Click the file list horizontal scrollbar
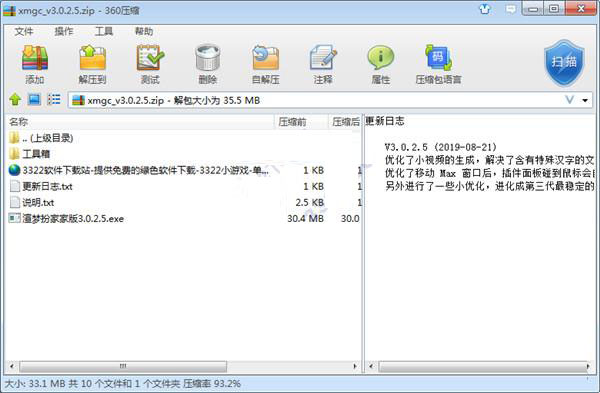The image size is (600, 393). tap(183, 367)
